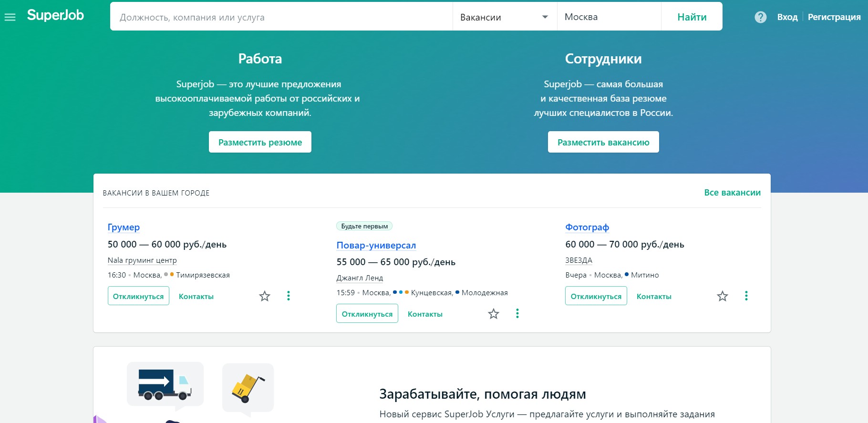The width and height of the screenshot is (868, 423).
Task: Click Контакты for Фотограф vacancy
Action: click(x=654, y=296)
